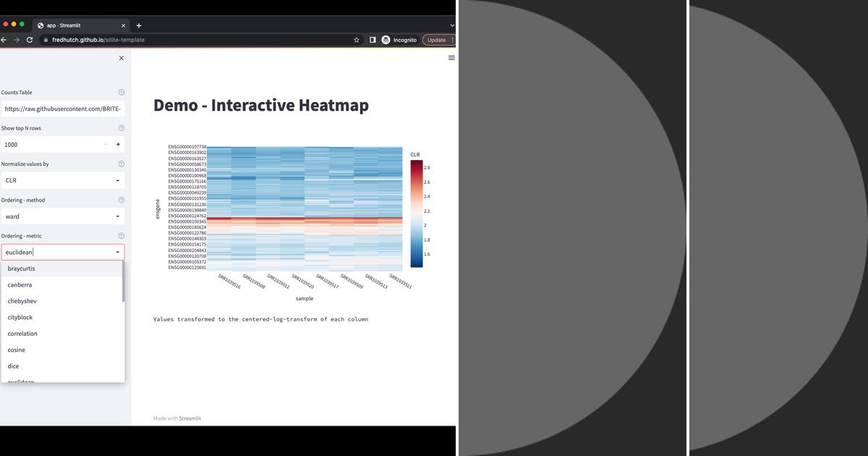Viewport: 868px width, 456px height.
Task: Pick the dice metric option
Action: [62, 366]
